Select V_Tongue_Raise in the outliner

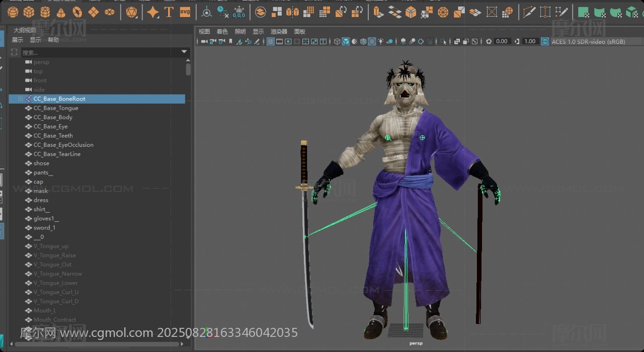coord(54,255)
